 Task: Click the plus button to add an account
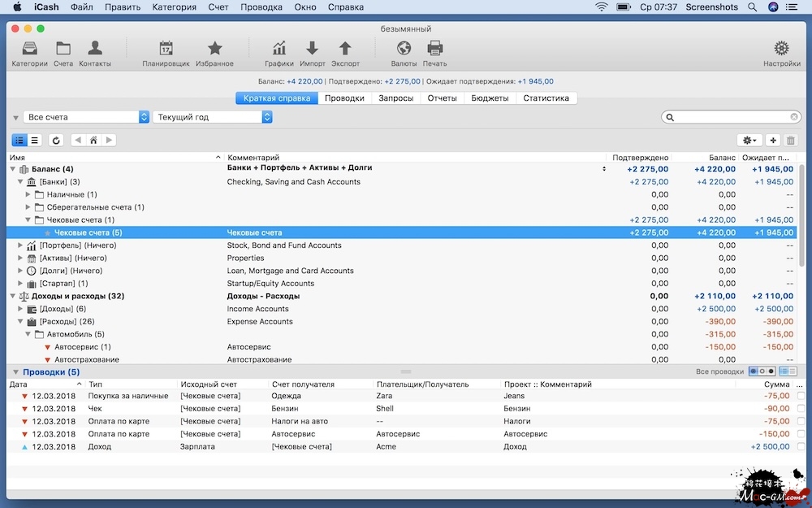[x=772, y=141]
